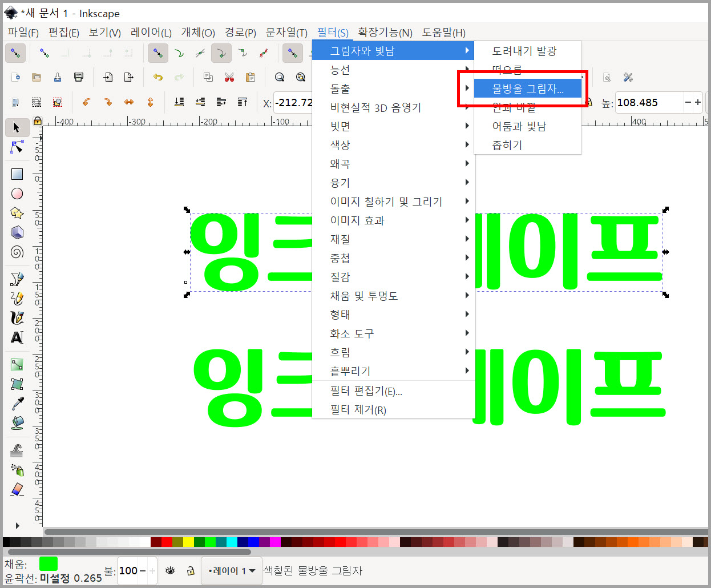The image size is (711, 588).
Task: Pick the magenta palette color swatch
Action: 275,542
